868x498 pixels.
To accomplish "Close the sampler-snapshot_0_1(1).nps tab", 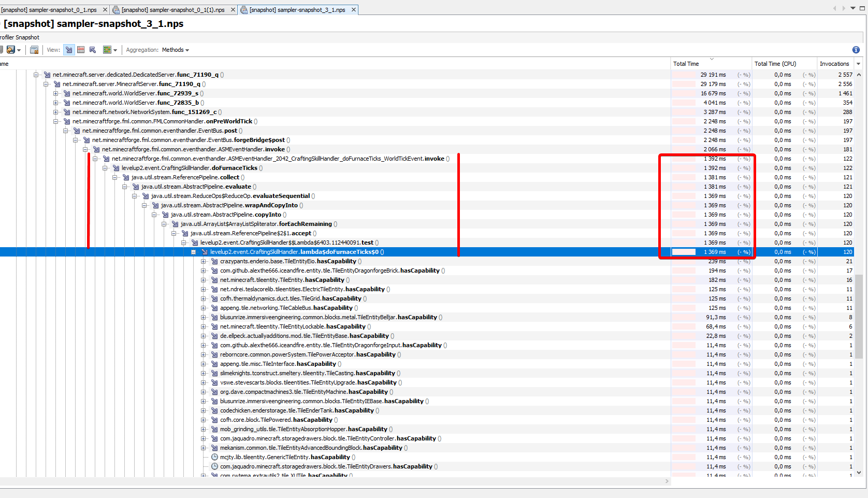I will click(233, 10).
